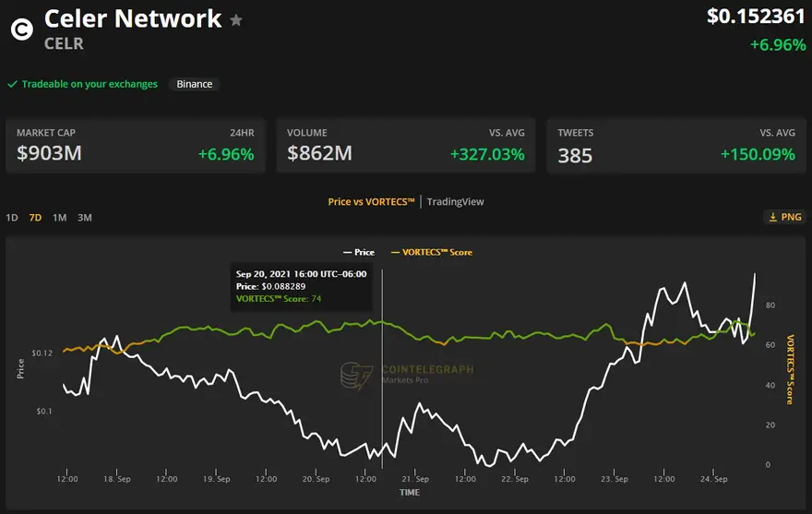Select the 1D time range

[12, 218]
